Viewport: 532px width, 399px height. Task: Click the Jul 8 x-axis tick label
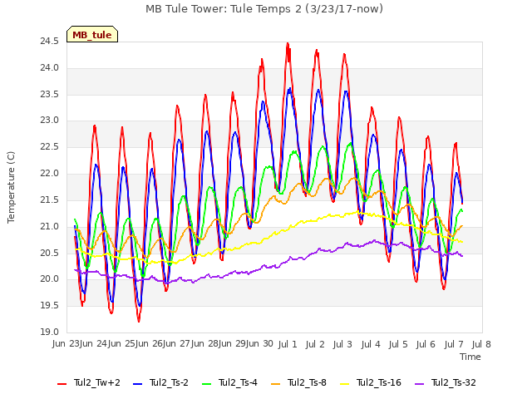481,344
